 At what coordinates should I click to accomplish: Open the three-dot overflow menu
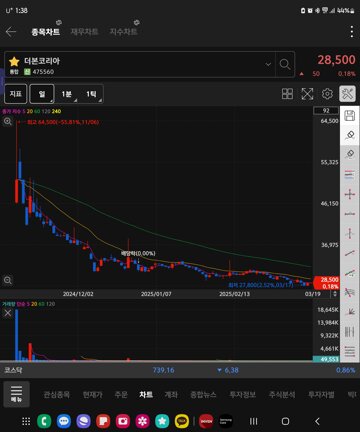pyautogui.click(x=352, y=32)
